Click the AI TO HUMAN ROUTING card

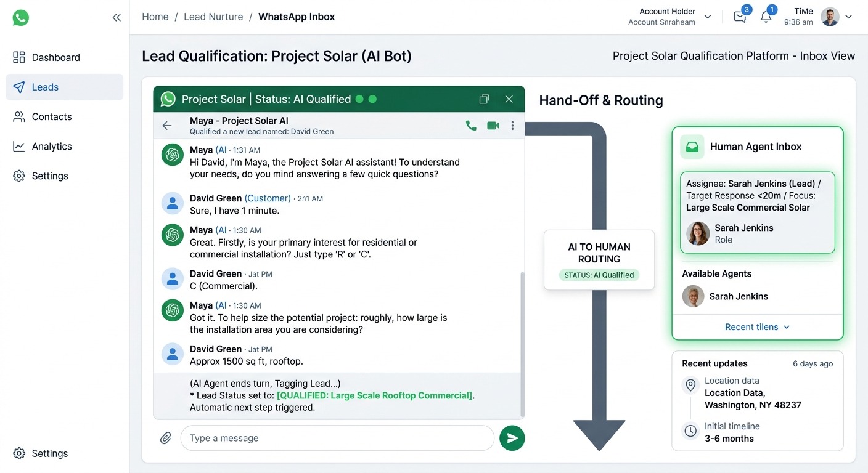(599, 259)
